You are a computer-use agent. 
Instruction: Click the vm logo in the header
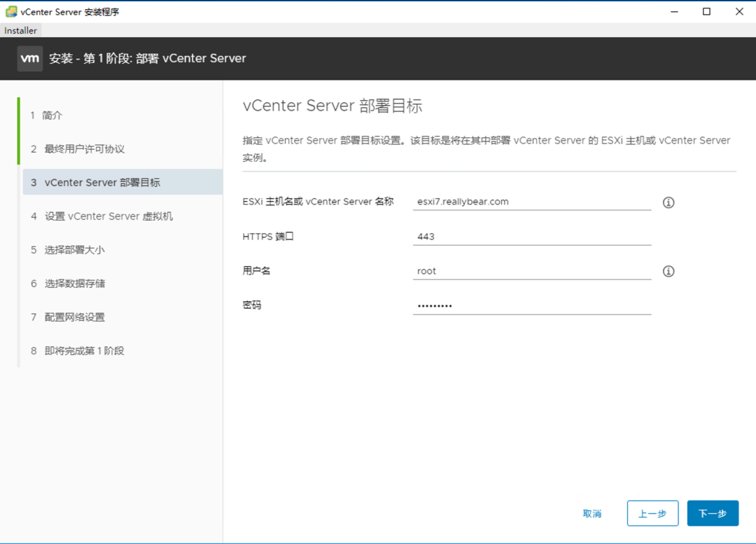30,58
